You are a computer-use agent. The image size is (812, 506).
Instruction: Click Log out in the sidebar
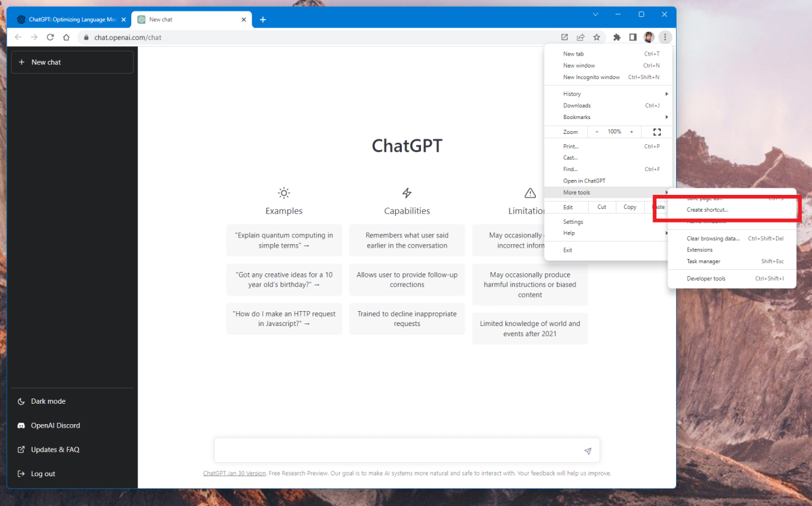[73, 474]
